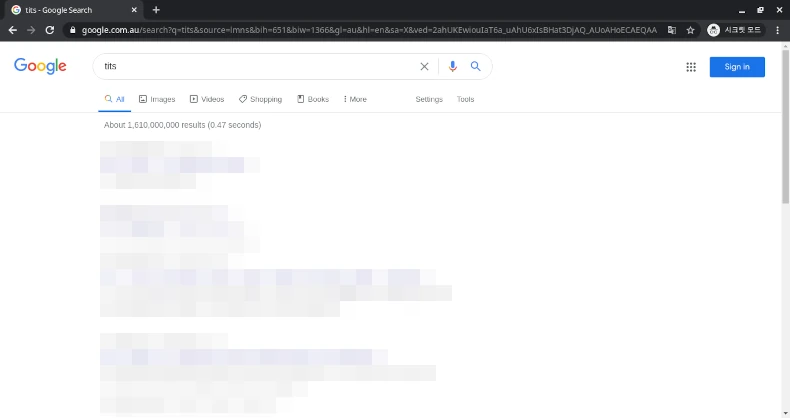Open the incognito profile indicator
The image size is (790, 418).
point(735,30)
